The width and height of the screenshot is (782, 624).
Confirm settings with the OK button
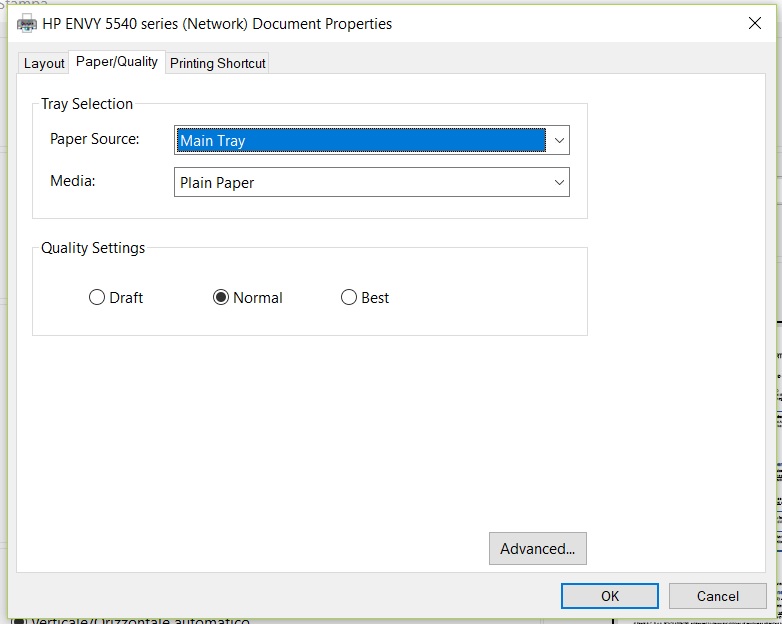tap(610, 596)
